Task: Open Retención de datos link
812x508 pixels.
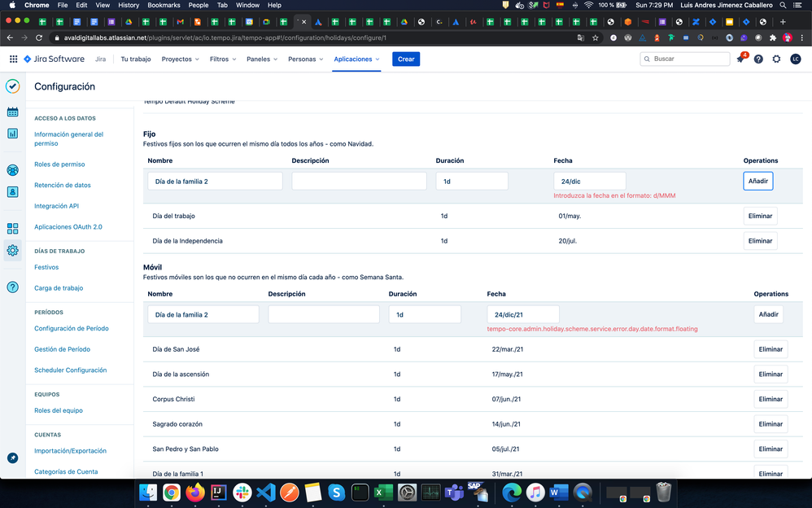Action: tap(63, 185)
